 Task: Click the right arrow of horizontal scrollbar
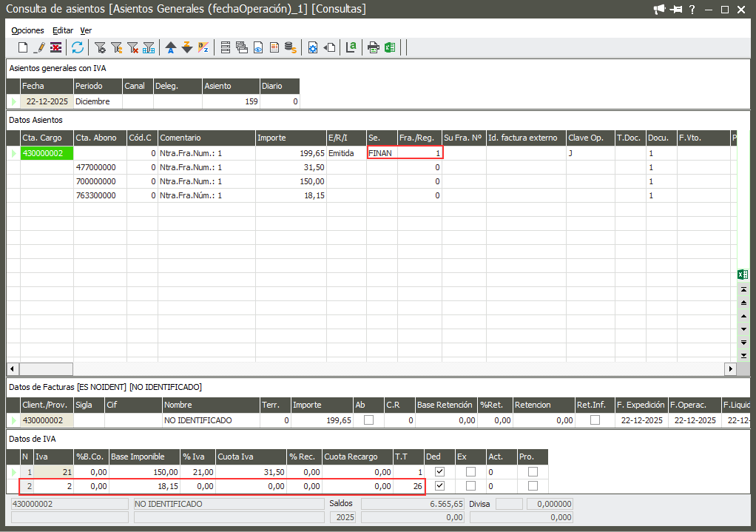tap(731, 368)
